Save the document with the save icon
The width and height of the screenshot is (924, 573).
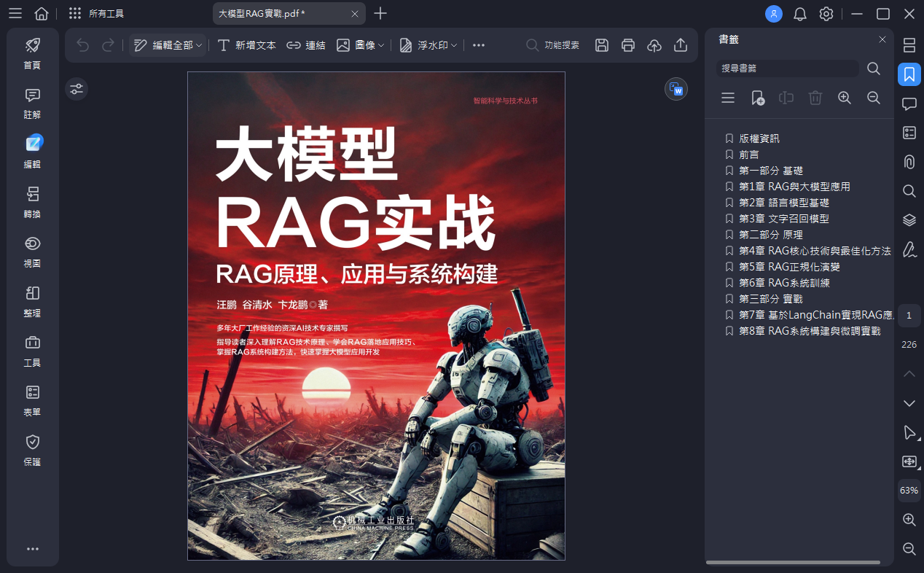click(x=601, y=44)
